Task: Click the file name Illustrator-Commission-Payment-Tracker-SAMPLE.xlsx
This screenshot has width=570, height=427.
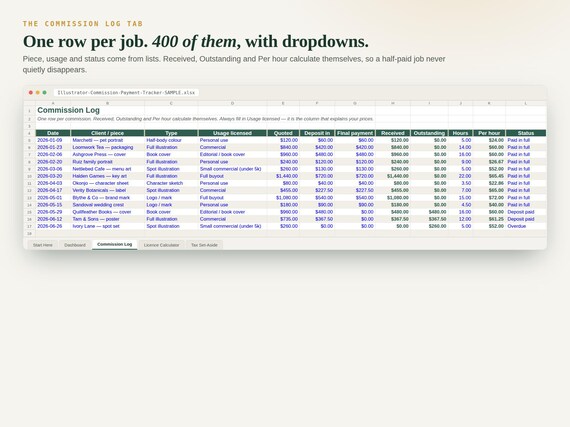Action: [126, 93]
